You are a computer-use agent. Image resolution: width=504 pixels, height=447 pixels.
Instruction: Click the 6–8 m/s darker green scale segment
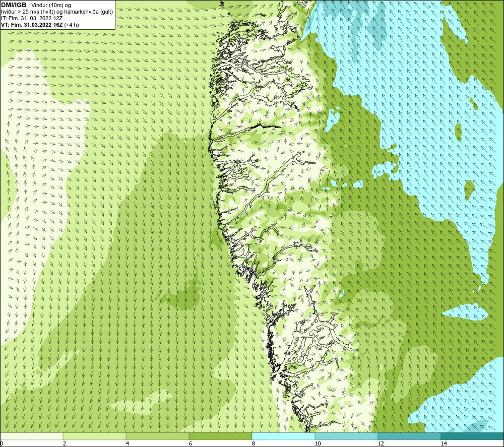click(x=221, y=436)
